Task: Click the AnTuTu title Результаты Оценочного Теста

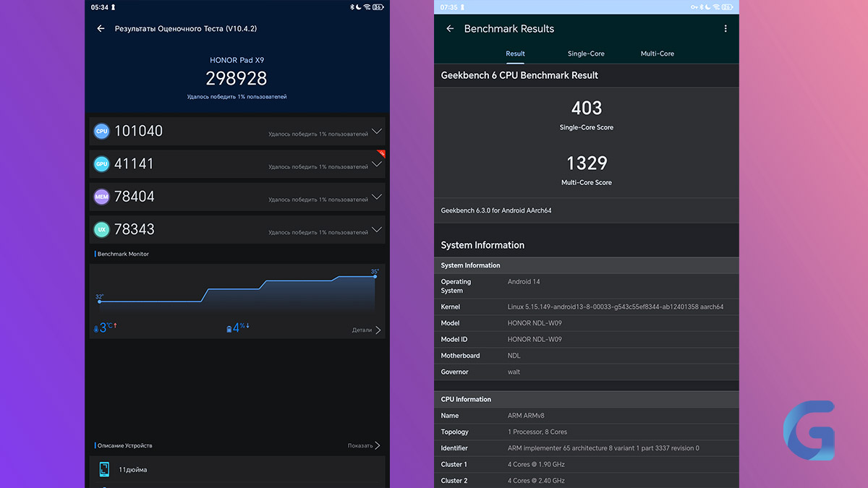Action: 186,29
